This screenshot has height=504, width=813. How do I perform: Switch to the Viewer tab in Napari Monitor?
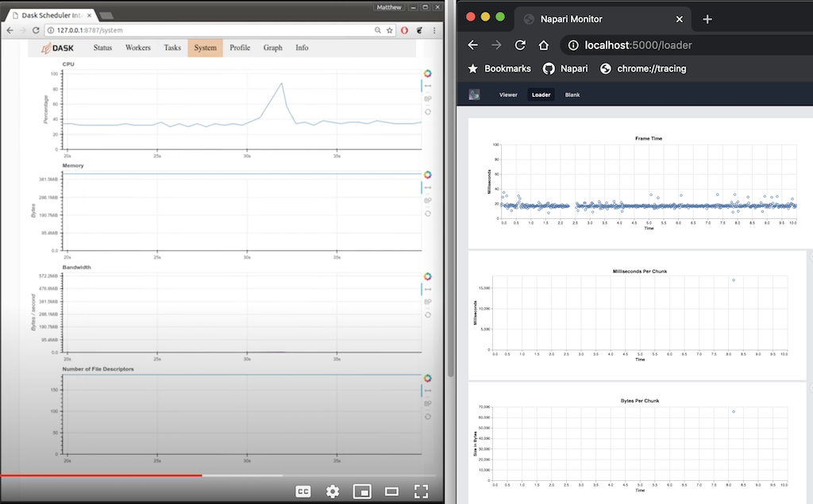507,94
